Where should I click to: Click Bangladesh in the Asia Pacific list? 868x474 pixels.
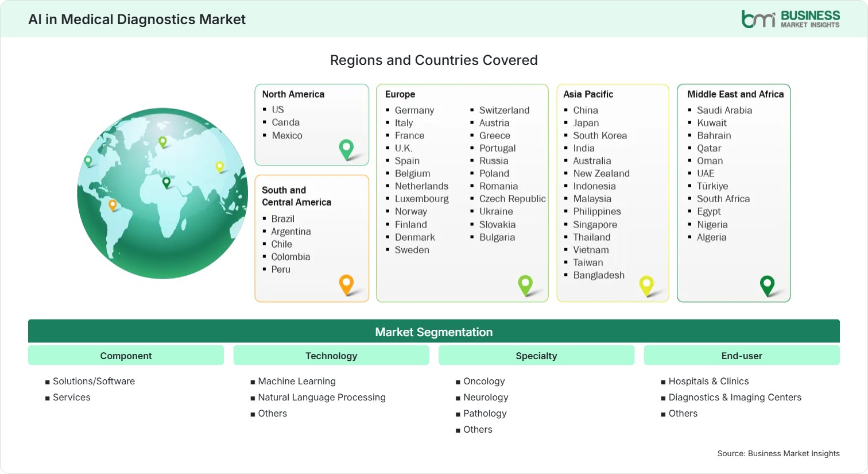(599, 275)
